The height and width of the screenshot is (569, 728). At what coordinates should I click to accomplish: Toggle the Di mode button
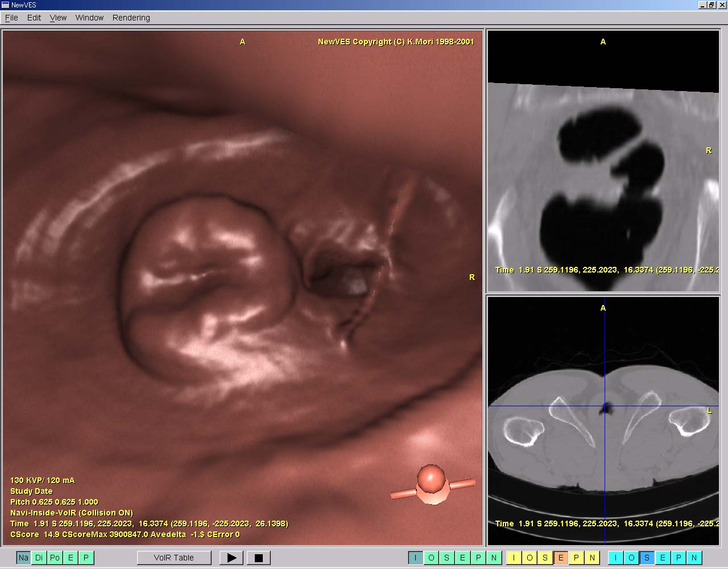tap(39, 558)
